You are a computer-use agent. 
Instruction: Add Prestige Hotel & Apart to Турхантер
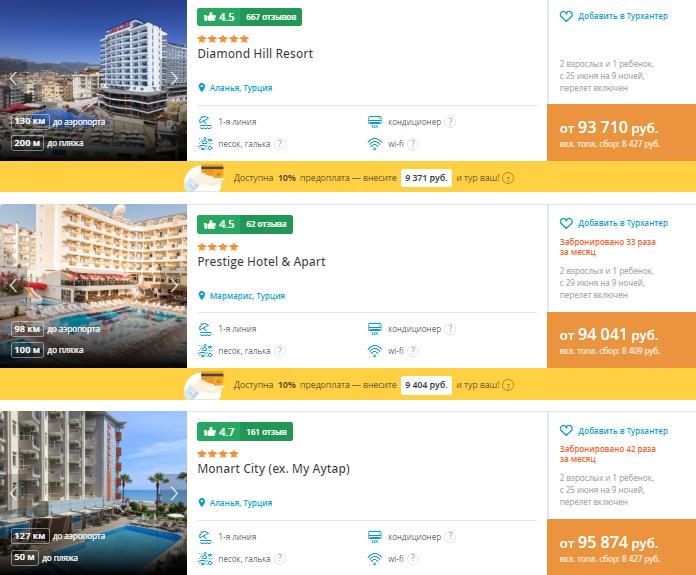point(613,223)
